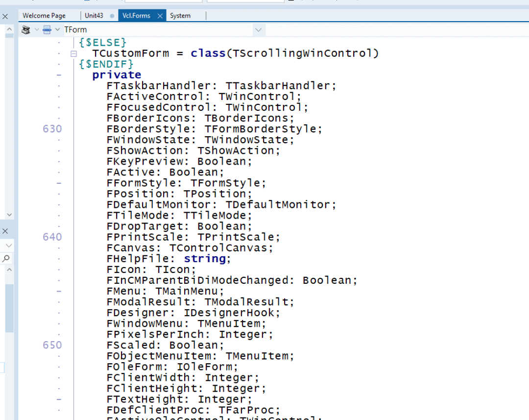Viewport: 529px width, 420px height.
Task: Click the FFormStyle: TFormStyle line
Action: pyautogui.click(x=186, y=183)
